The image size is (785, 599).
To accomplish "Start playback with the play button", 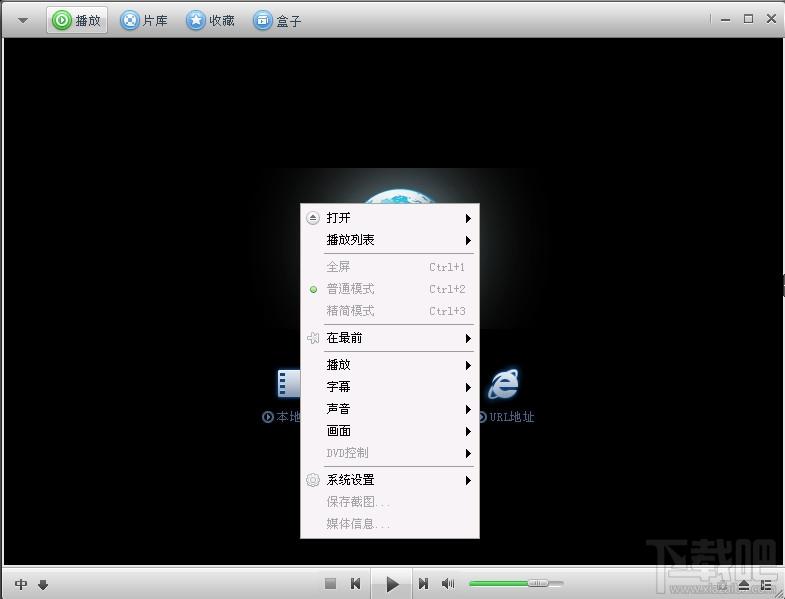I will [x=392, y=584].
